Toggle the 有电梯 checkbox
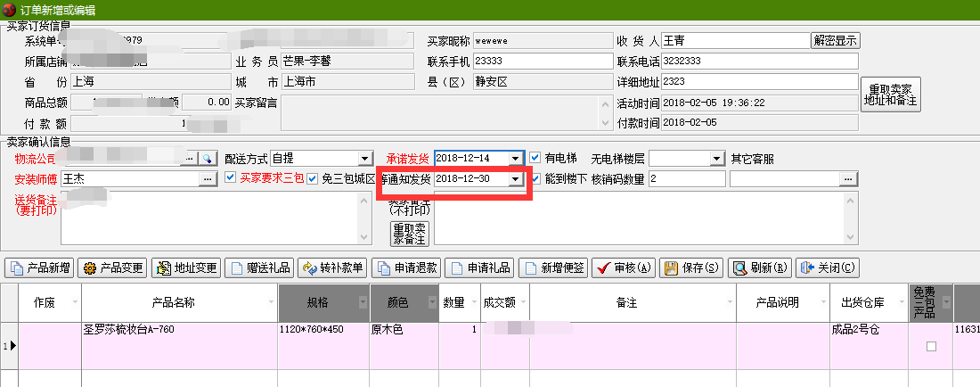The image size is (980, 387). click(535, 159)
